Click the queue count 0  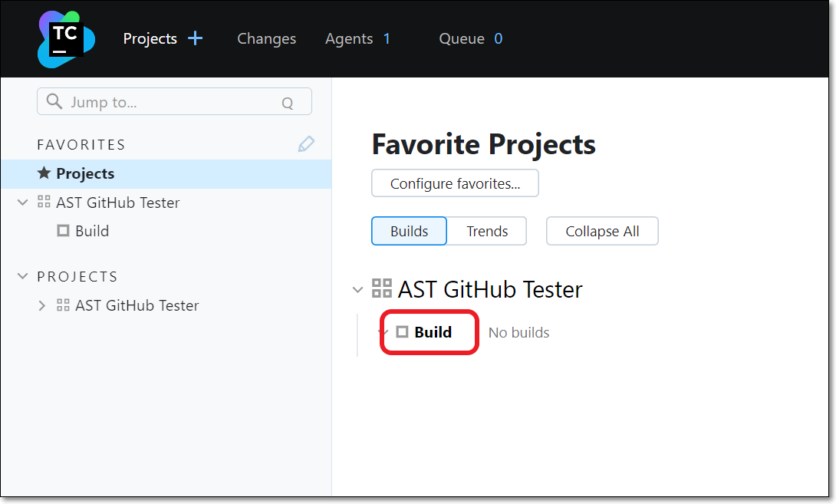point(498,38)
